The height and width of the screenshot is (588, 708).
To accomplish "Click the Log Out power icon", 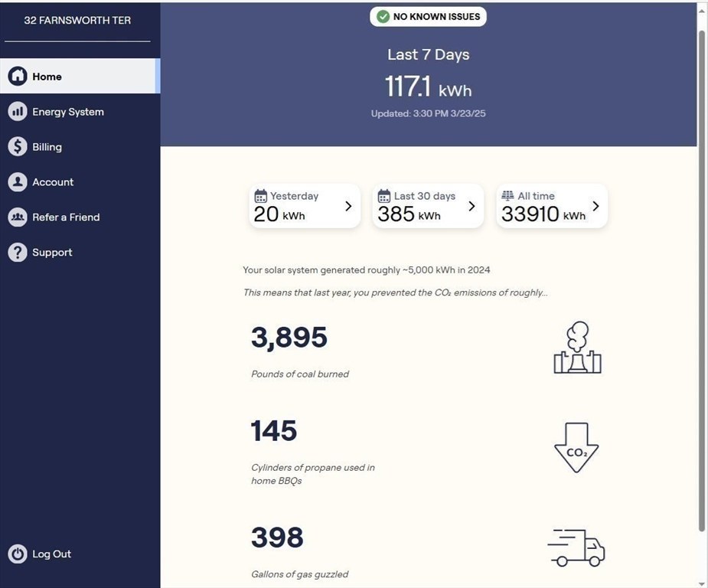I will click(x=18, y=554).
